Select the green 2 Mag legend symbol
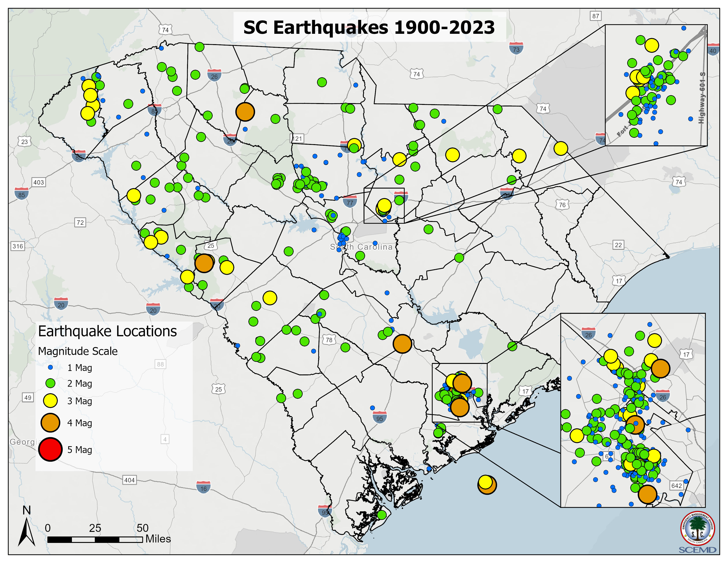 (x=50, y=383)
